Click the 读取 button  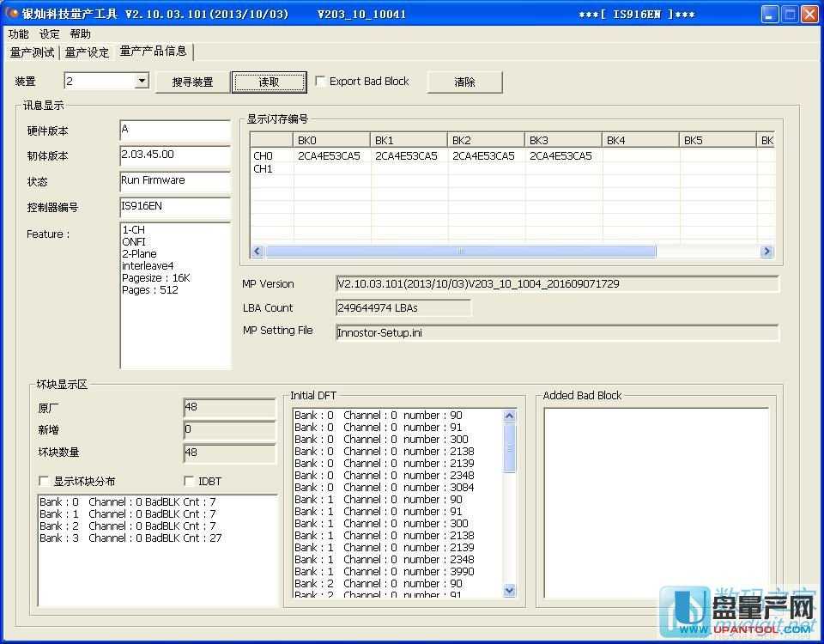(269, 82)
